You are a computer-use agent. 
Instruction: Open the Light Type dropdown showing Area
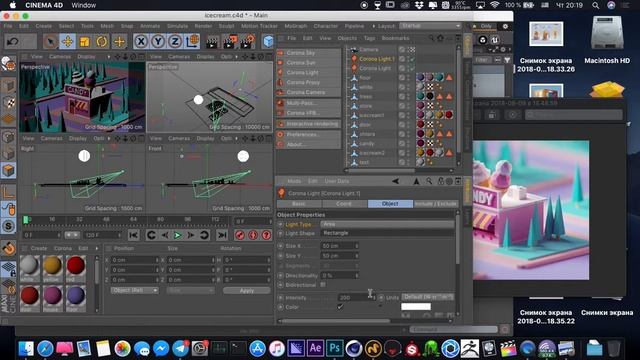tap(387, 224)
